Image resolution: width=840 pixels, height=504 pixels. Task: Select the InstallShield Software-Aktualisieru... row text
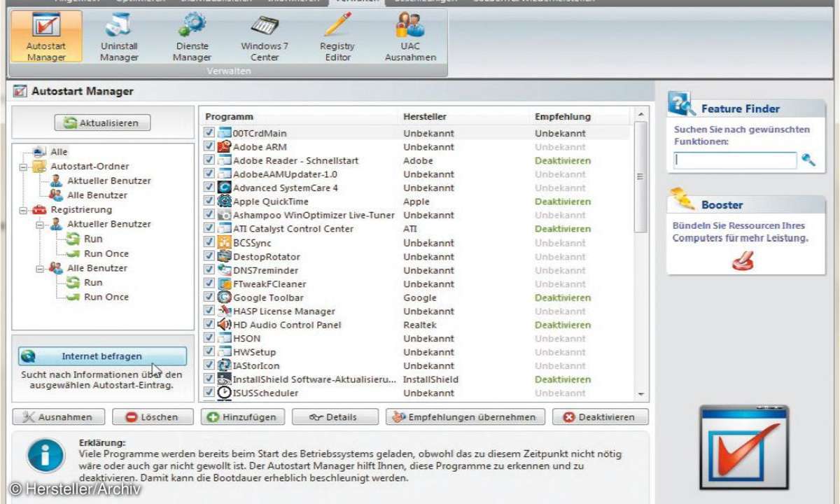tap(314, 379)
